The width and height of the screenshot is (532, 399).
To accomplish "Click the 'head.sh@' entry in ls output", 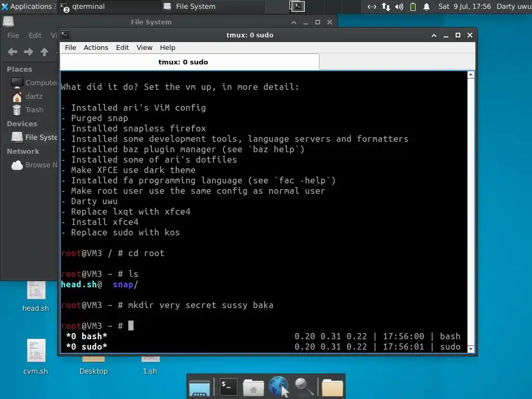I will [82, 284].
